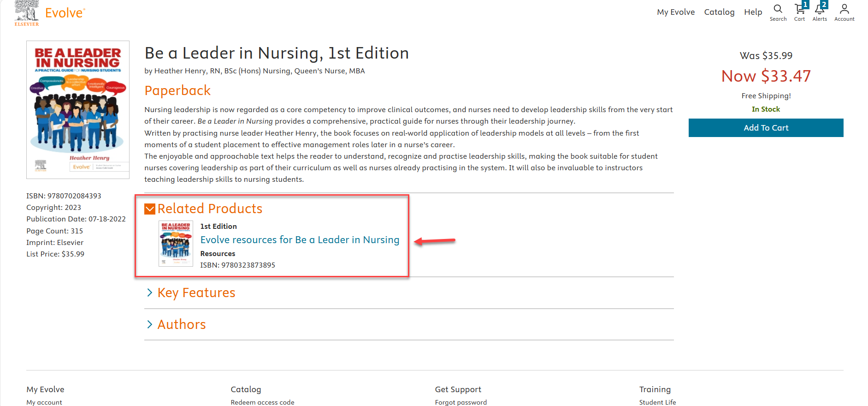Collapse the Related Products section

click(x=210, y=209)
